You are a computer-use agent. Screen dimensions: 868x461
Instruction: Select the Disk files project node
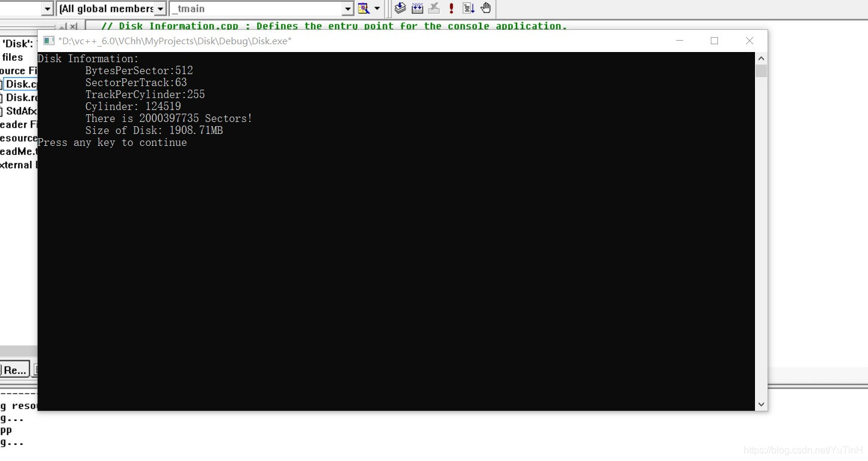(x=13, y=57)
